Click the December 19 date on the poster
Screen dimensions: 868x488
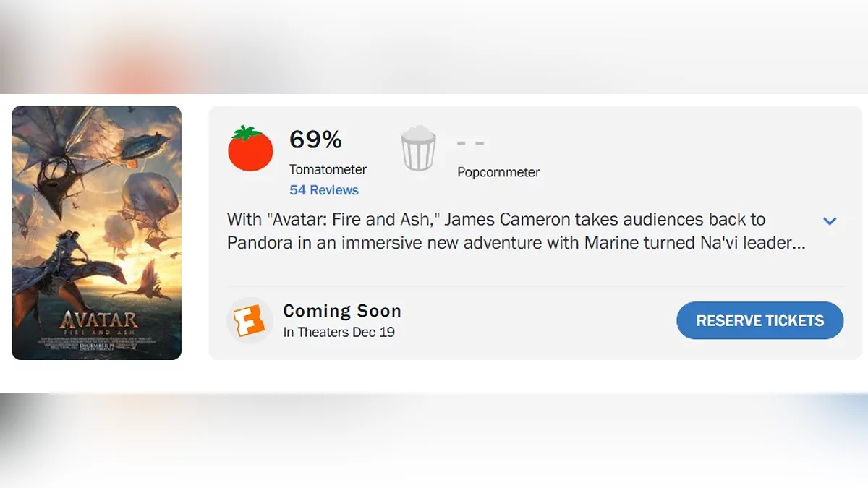(x=101, y=344)
